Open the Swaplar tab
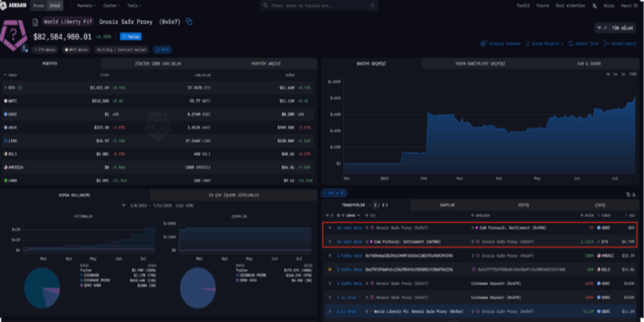The width and height of the screenshot is (644, 322). pyautogui.click(x=447, y=205)
